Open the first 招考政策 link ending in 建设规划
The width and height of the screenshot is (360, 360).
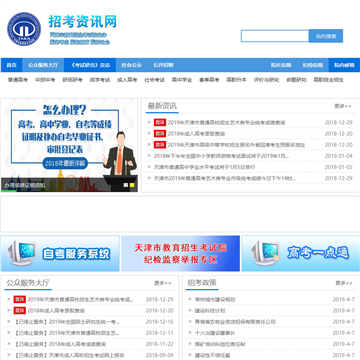pos(215,299)
